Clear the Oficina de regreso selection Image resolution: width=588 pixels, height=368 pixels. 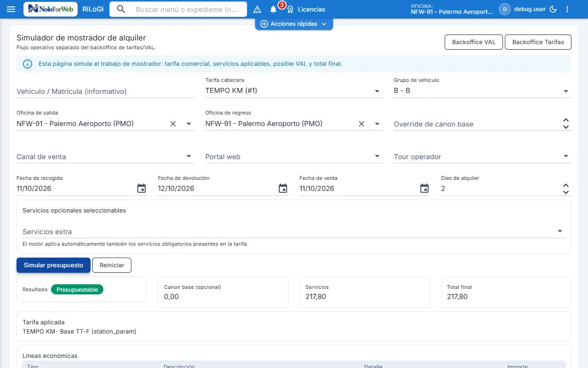(x=362, y=124)
